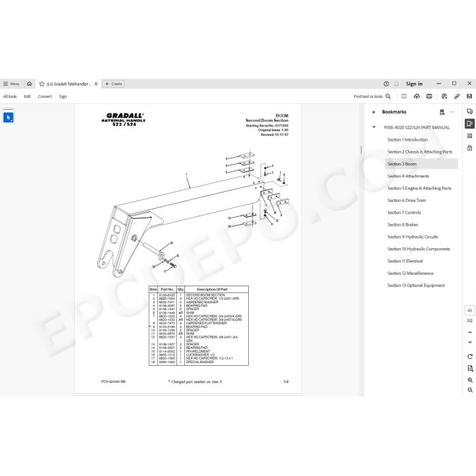Click the Second Boom Section heading

point(267,120)
